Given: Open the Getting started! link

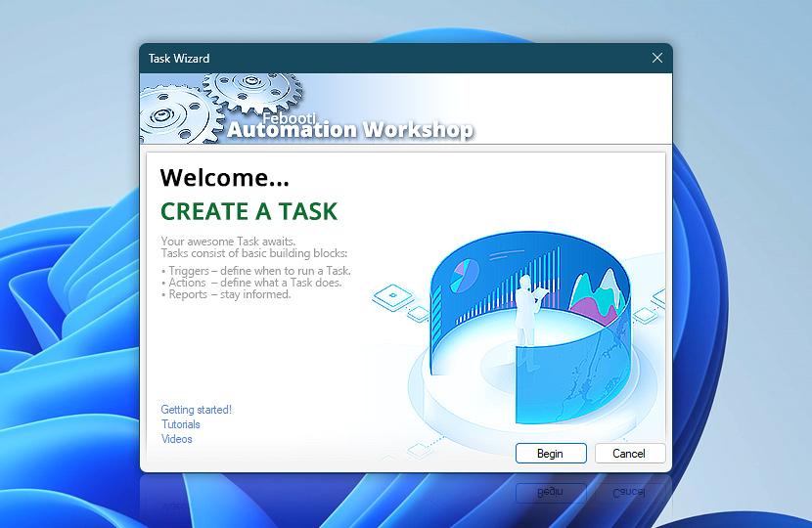Looking at the screenshot, I should point(196,410).
